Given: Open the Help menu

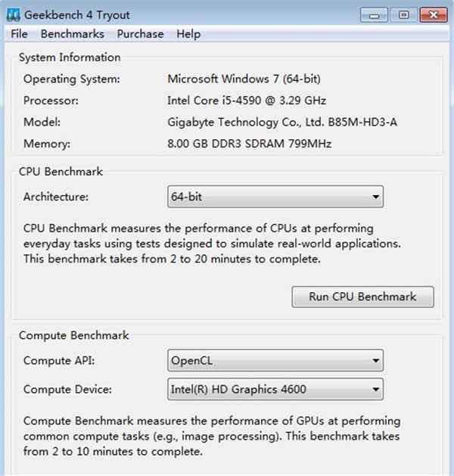Looking at the screenshot, I should coord(188,34).
